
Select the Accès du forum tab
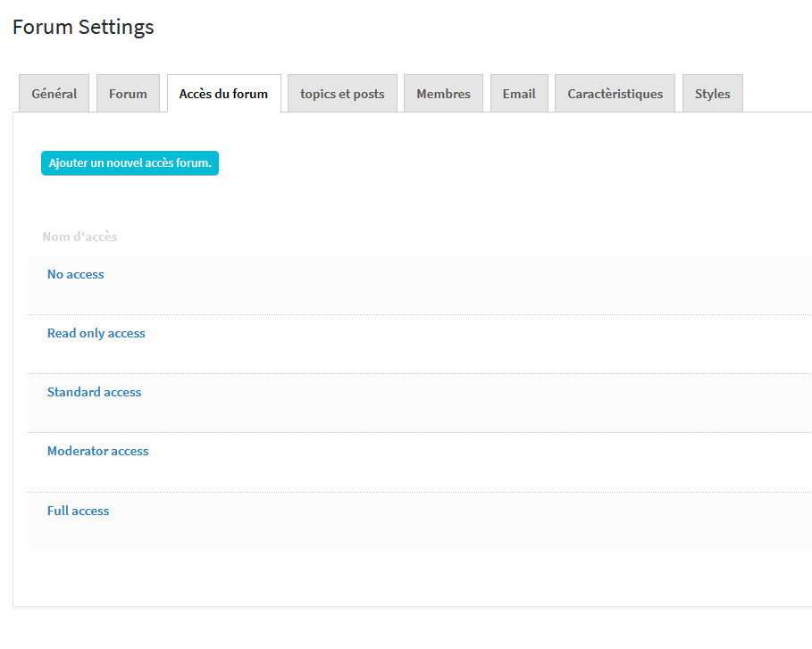click(223, 94)
